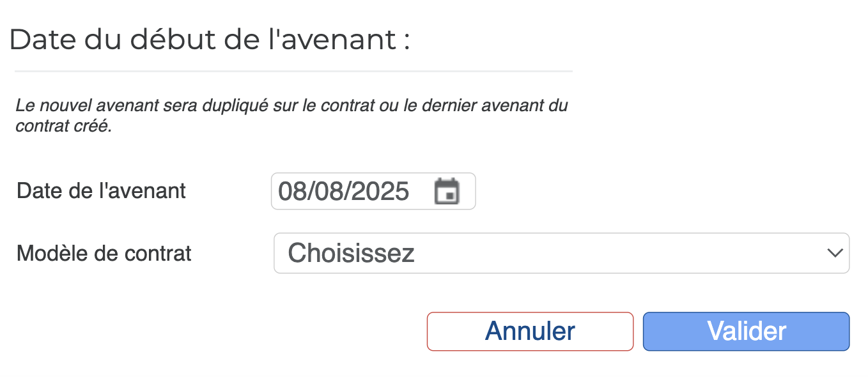
Task: Confirm the avenant with the blue Valider button
Action: [x=746, y=331]
